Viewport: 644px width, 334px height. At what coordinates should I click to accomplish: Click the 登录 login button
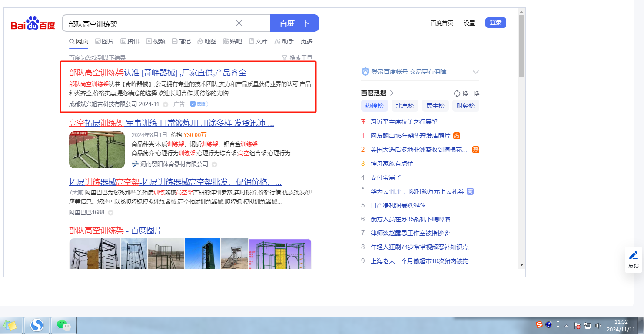[x=495, y=23]
